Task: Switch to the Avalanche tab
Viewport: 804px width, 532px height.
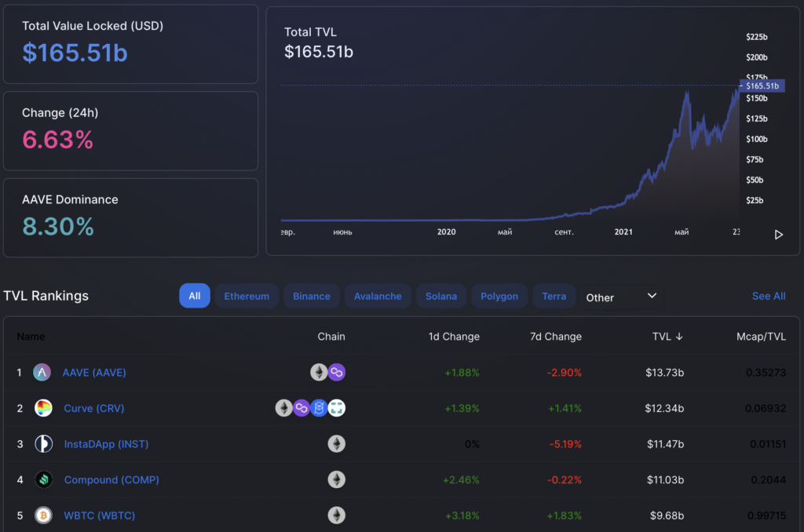Action: (378, 296)
